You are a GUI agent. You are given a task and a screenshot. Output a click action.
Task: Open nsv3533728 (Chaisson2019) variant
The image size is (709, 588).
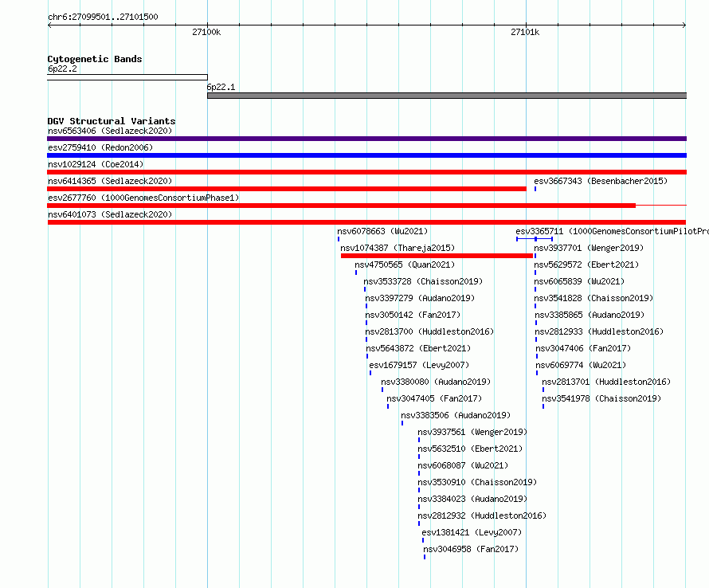coord(423,281)
